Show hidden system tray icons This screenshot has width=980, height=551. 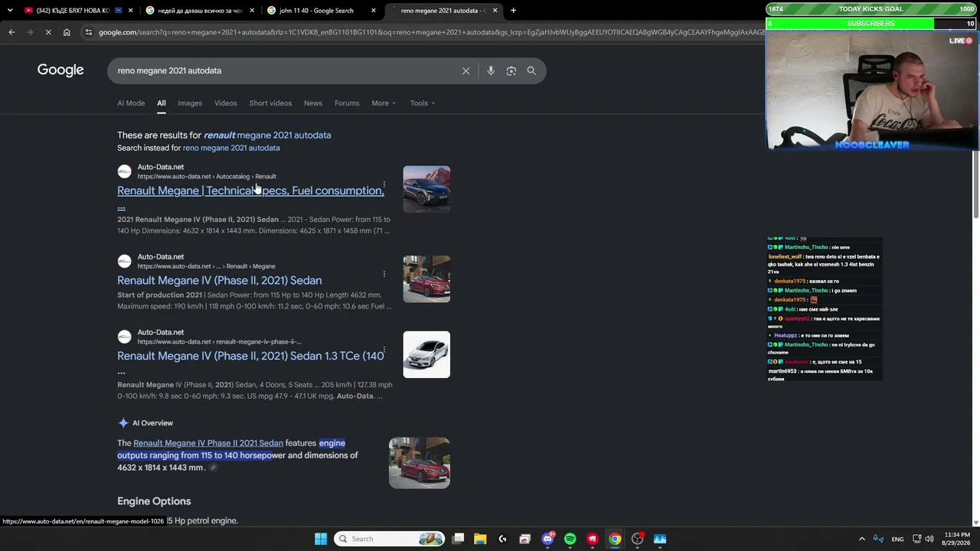click(861, 539)
